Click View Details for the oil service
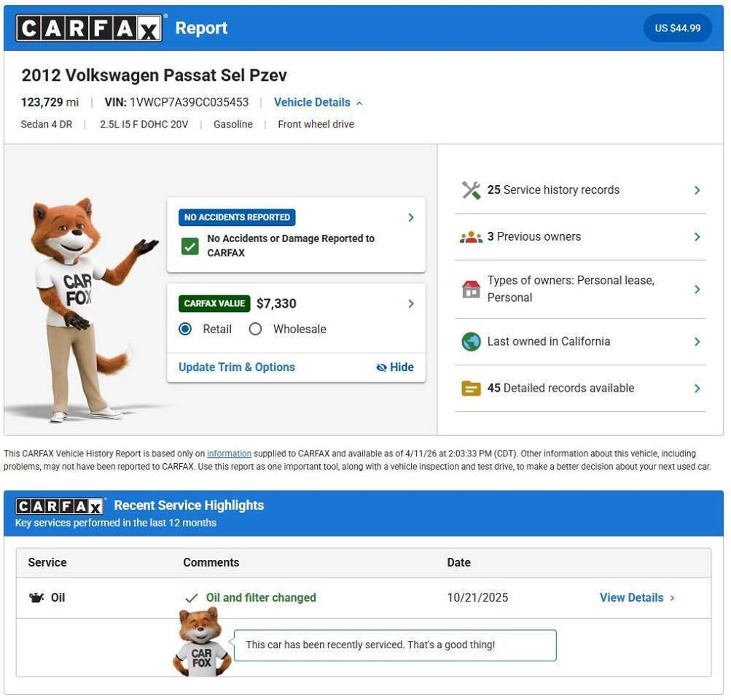Viewport: 731px width, 700px height. coord(631,598)
